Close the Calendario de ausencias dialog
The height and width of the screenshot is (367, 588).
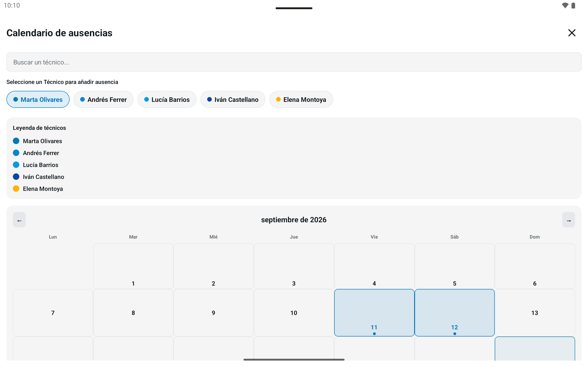click(572, 33)
